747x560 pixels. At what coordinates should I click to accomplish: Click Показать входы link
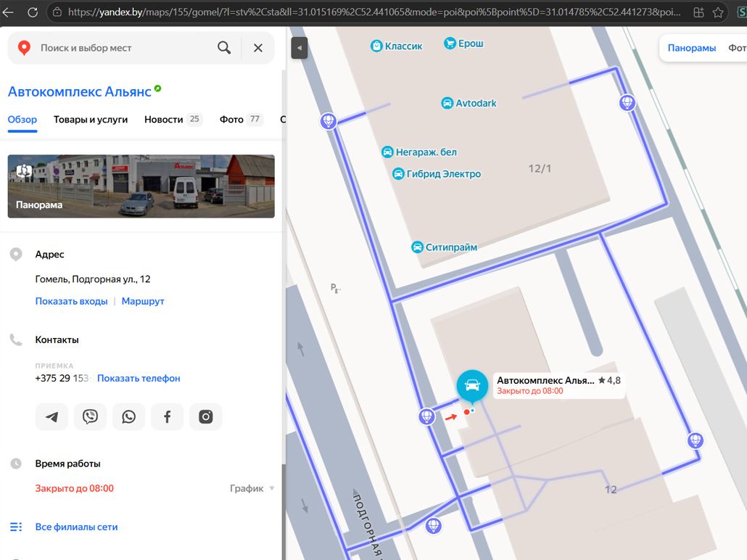pos(72,301)
